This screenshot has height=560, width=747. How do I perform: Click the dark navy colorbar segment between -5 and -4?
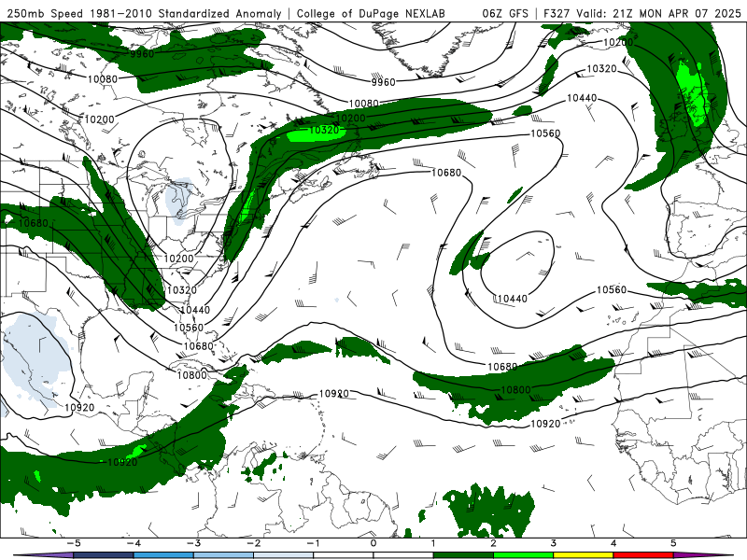[104, 555]
